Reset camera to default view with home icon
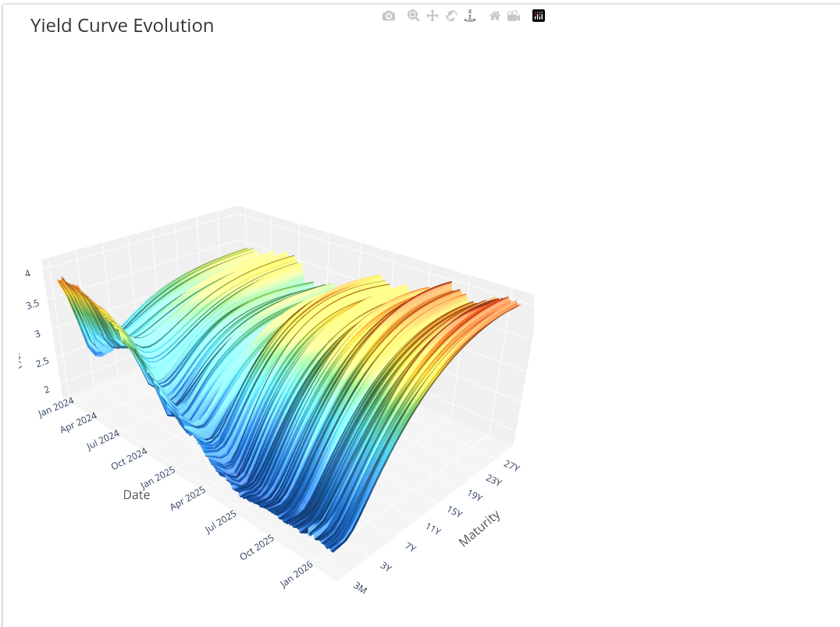The width and height of the screenshot is (840, 627). tap(494, 16)
